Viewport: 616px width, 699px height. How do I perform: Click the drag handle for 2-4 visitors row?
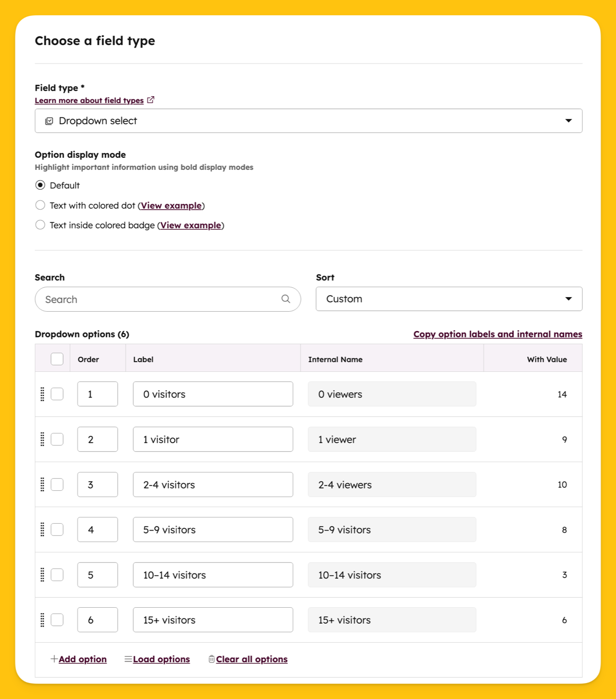click(42, 484)
